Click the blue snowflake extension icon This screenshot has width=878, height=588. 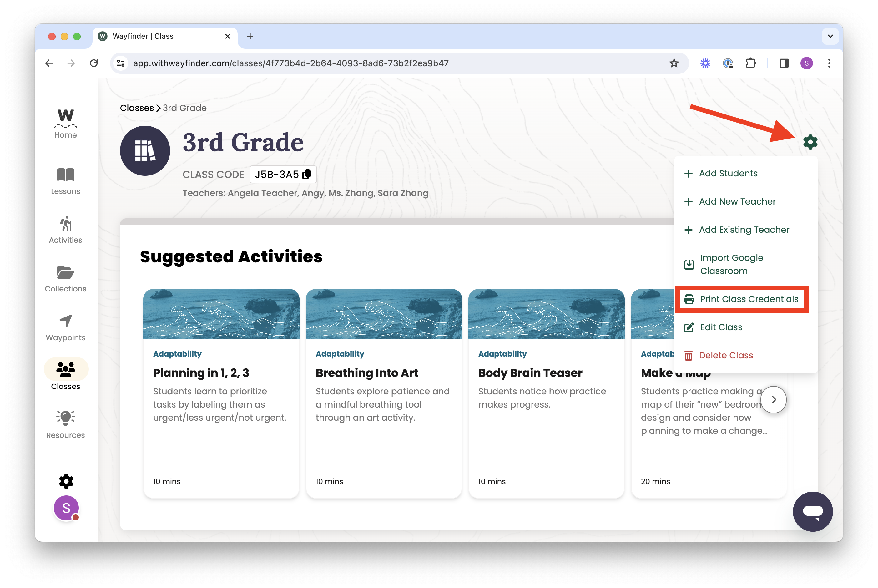click(705, 63)
